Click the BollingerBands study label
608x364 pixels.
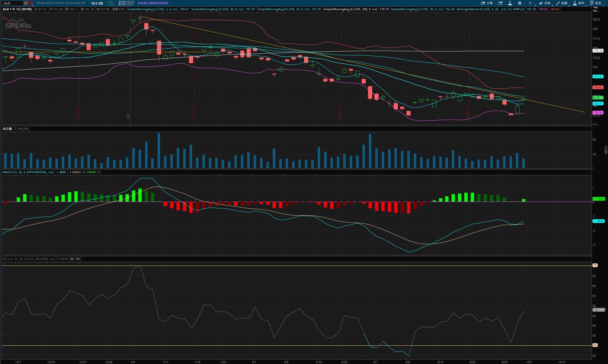tap(491, 9)
